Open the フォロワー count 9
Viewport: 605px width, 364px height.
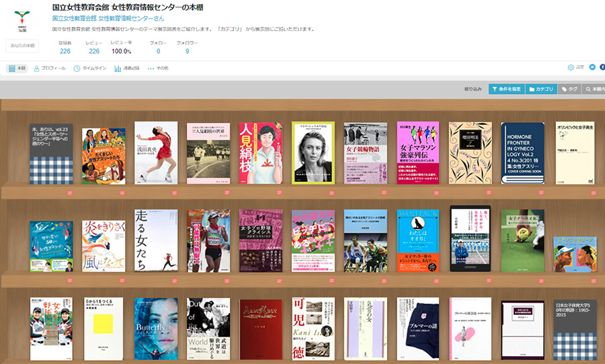[187, 51]
